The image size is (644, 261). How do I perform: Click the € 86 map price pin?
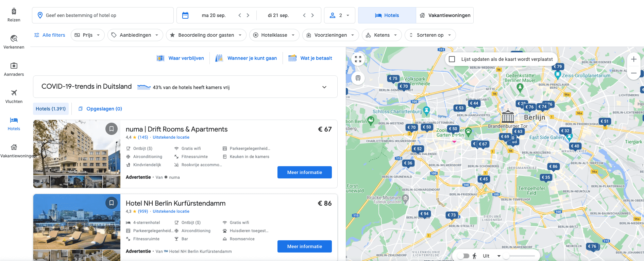click(553, 167)
